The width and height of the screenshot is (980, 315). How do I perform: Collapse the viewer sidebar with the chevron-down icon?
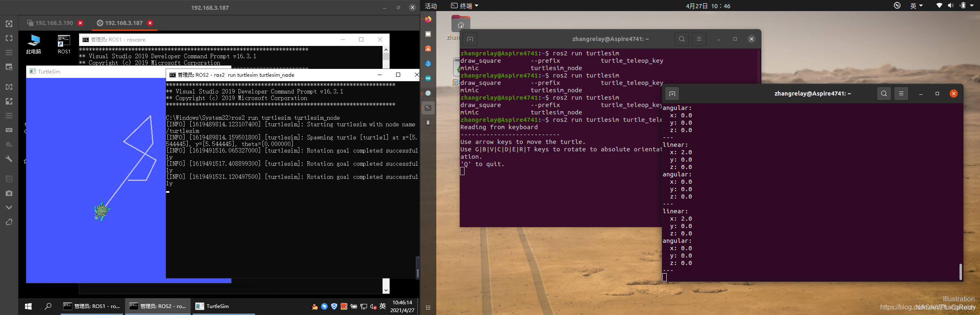click(9, 208)
